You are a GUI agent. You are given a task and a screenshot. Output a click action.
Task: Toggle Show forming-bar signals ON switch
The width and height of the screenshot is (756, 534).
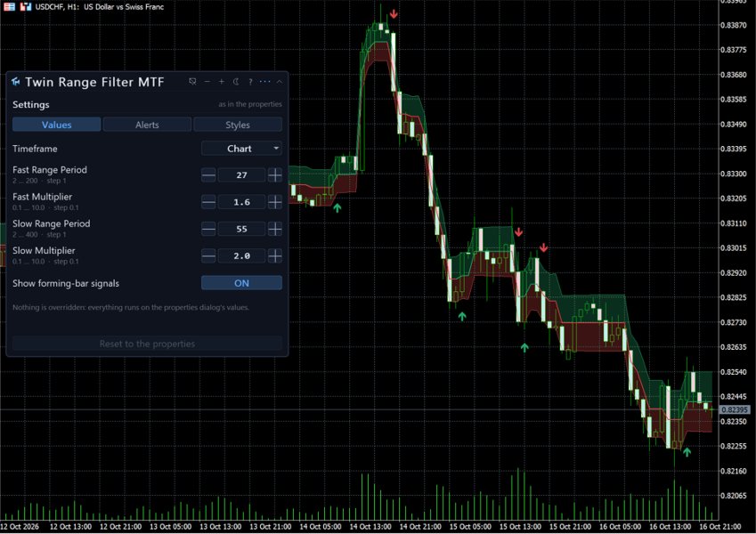point(241,283)
